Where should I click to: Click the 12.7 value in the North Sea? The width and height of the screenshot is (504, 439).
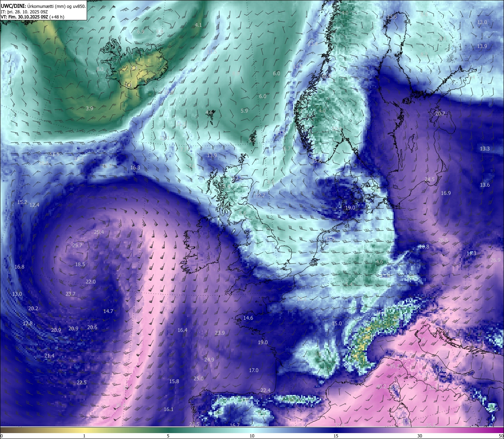tap(260, 195)
